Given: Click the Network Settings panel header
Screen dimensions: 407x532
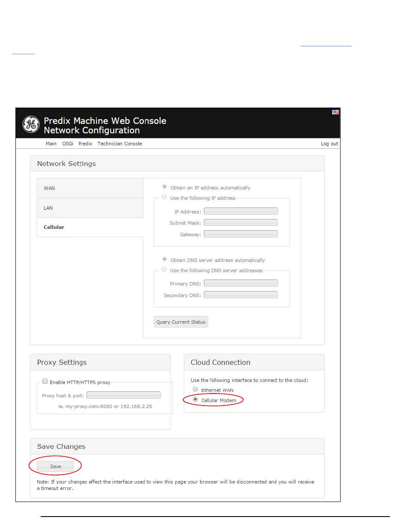Looking at the screenshot, I should 177,164.
